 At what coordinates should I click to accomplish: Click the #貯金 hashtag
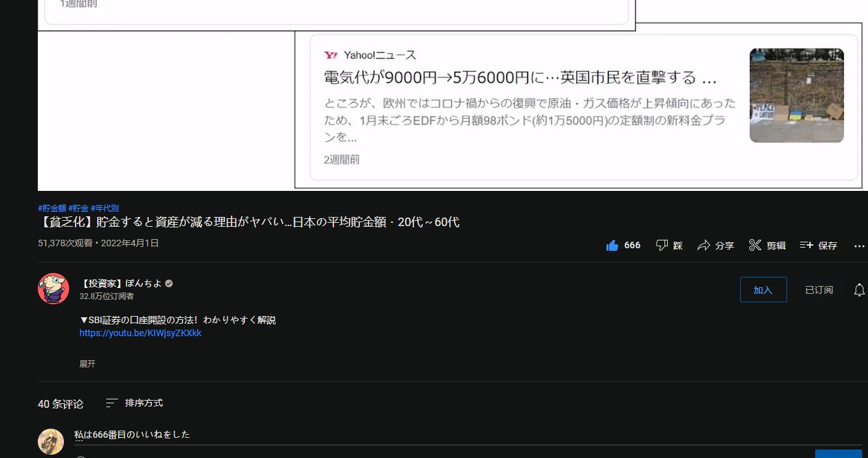click(78, 208)
